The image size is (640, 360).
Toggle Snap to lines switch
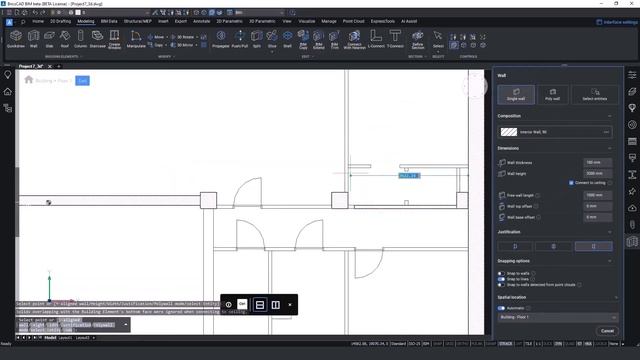(x=501, y=279)
